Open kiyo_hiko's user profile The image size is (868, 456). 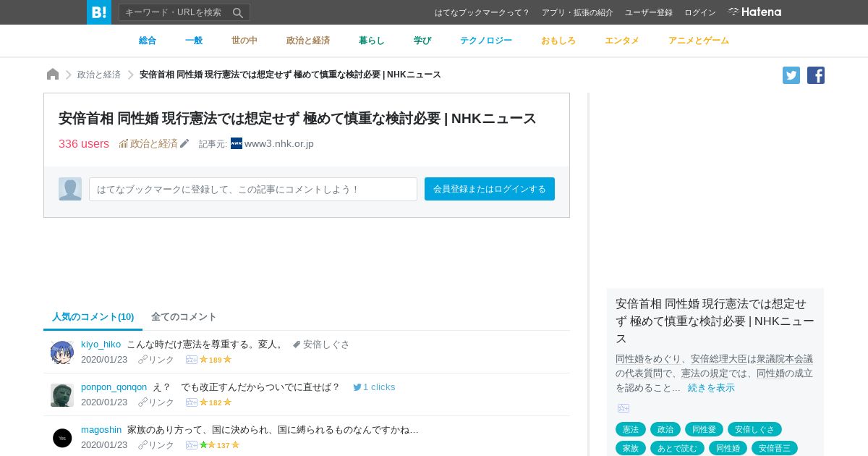click(x=101, y=345)
